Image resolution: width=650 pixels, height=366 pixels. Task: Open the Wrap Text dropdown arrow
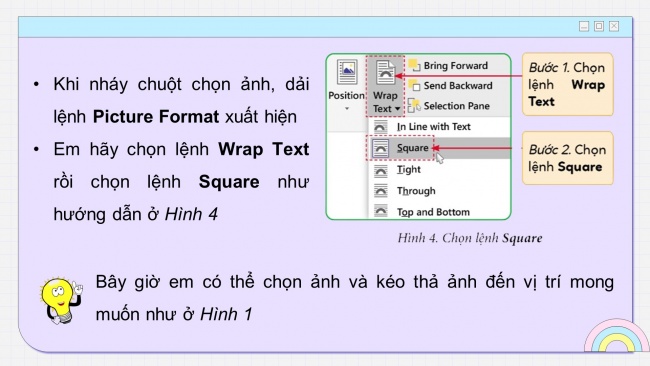point(398,109)
